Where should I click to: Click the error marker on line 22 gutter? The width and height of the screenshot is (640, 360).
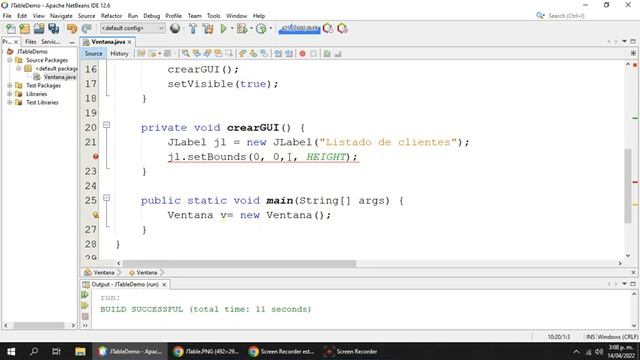point(96,156)
